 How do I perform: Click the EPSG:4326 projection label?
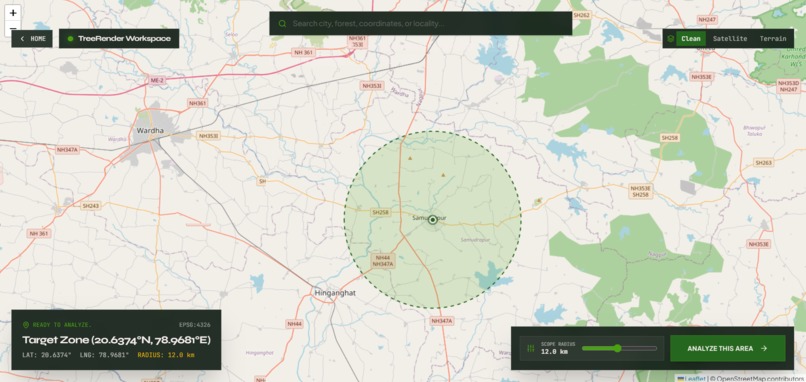194,325
